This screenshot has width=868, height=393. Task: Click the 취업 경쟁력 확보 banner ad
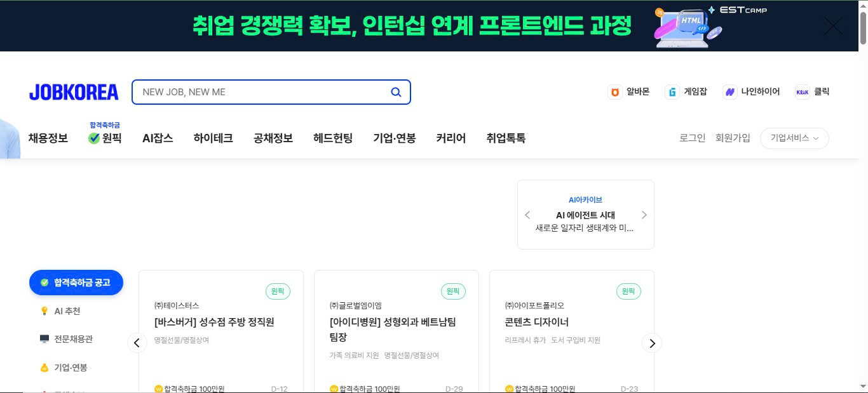pos(412,26)
